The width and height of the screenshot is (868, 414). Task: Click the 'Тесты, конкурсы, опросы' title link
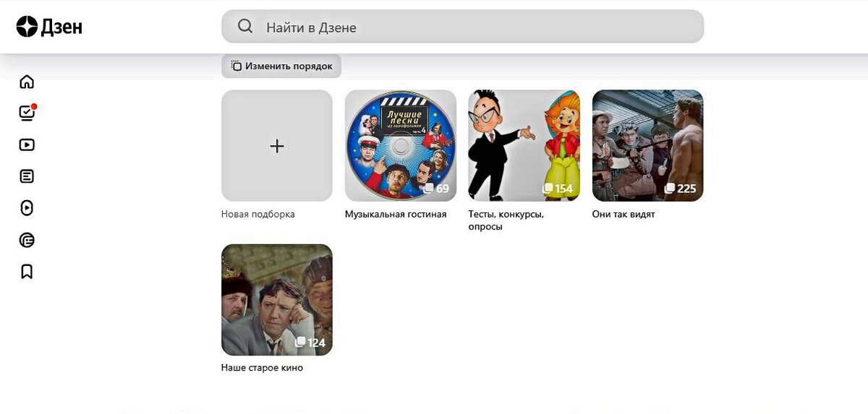506,220
